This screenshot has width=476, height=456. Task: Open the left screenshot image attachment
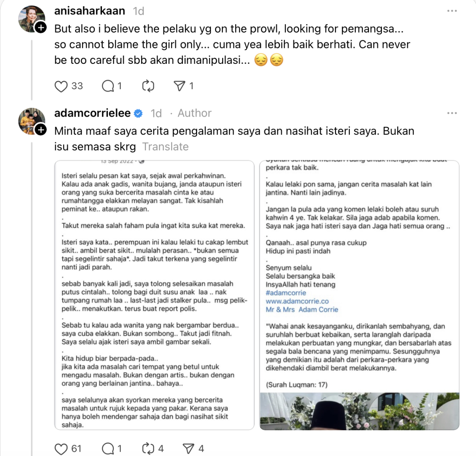(154, 295)
